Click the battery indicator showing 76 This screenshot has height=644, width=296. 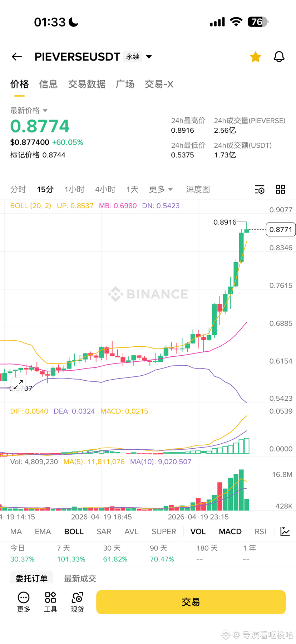(258, 22)
